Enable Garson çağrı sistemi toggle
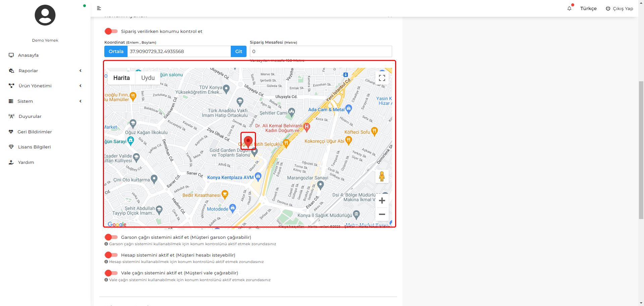This screenshot has height=306, width=644. (111, 237)
